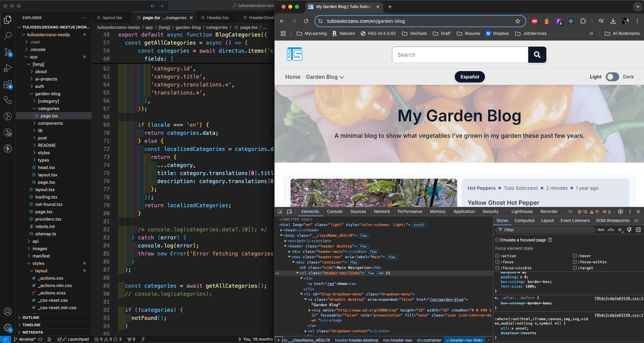Screen dimensions: 644x343
Task: Switch the Light/Dark theme toggle
Action: pos(612,77)
